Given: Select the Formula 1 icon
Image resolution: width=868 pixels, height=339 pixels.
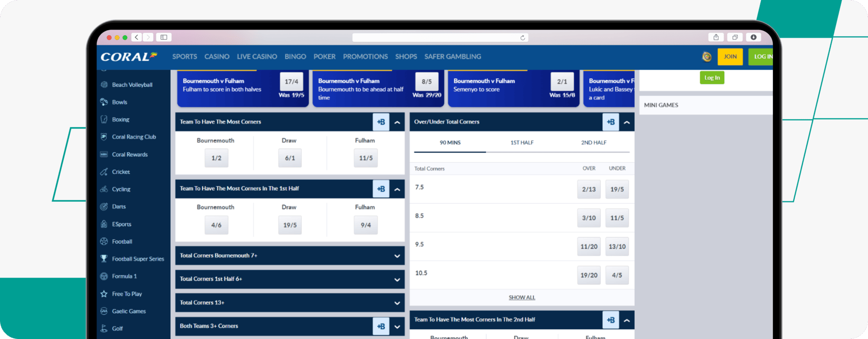Looking at the screenshot, I should pyautogui.click(x=104, y=276).
